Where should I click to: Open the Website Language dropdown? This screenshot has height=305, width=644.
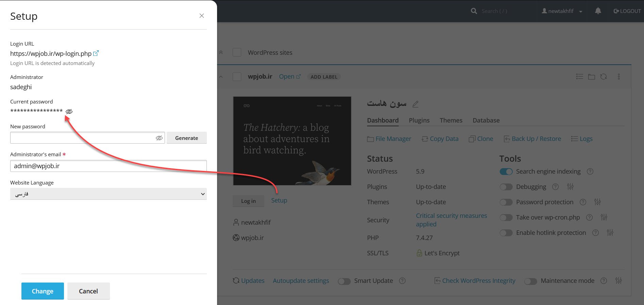tap(109, 194)
